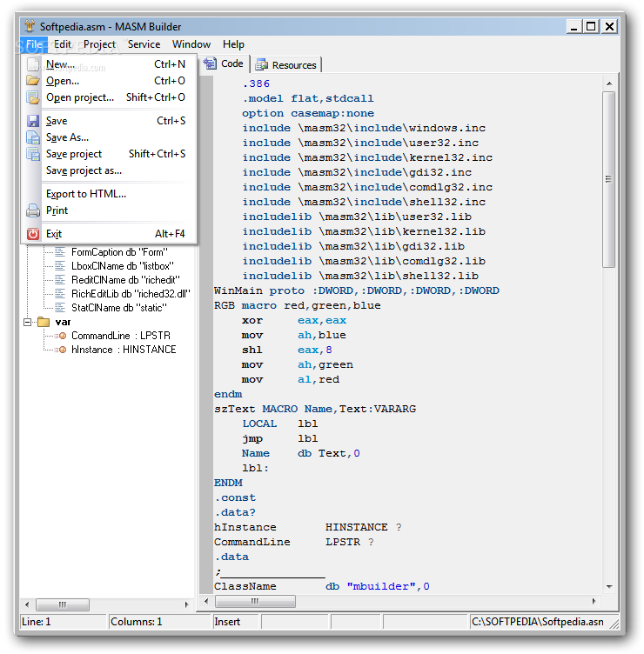Select Print menu entry
The width and height of the screenshot is (644, 654).
pyautogui.click(x=110, y=210)
